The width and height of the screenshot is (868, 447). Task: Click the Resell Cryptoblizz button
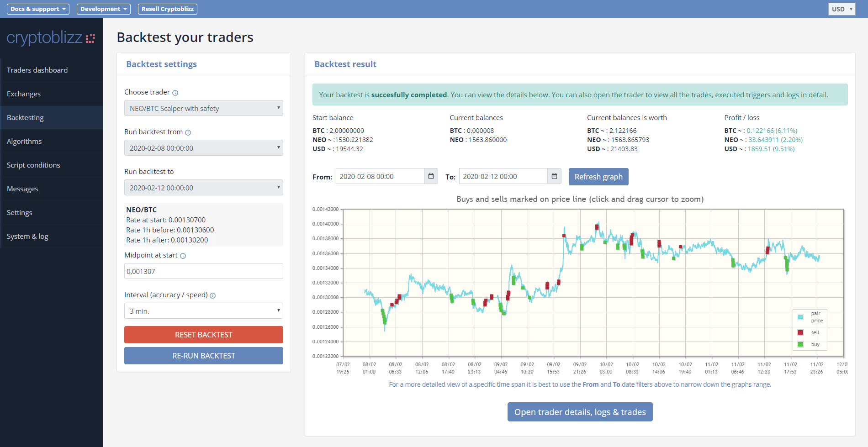168,9
